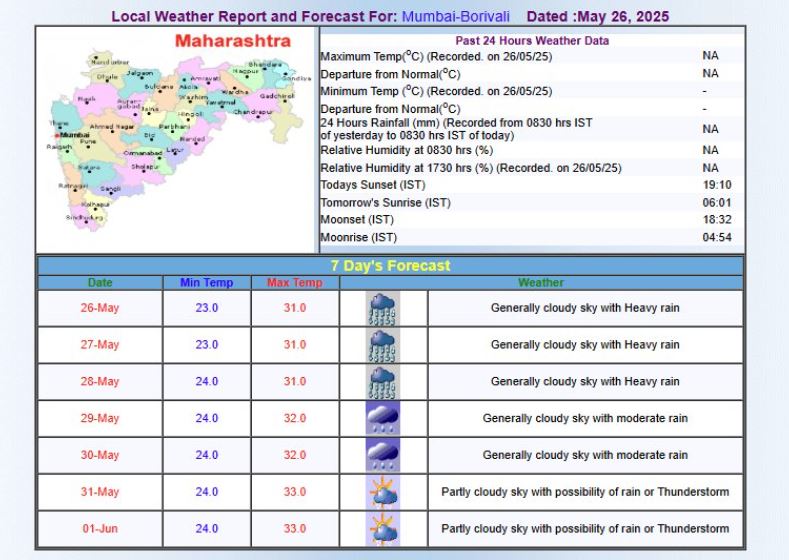This screenshot has width=789, height=560.
Task: Select the 31-May date cell
Action: 100,492
